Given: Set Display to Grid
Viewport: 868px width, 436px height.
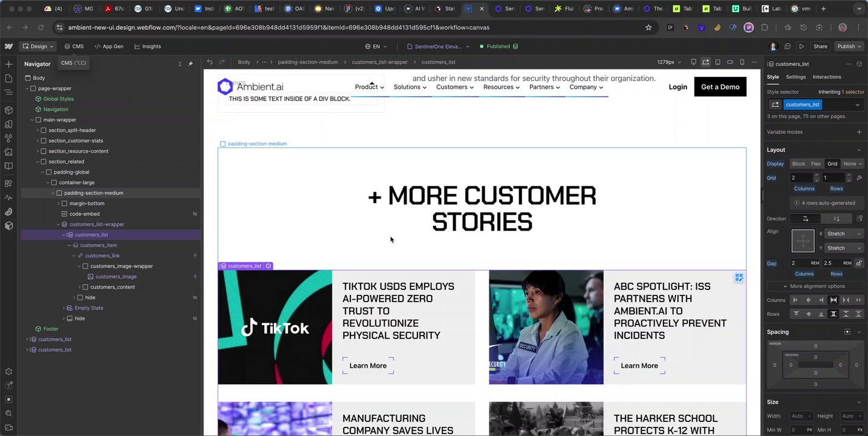Looking at the screenshot, I should click(832, 163).
